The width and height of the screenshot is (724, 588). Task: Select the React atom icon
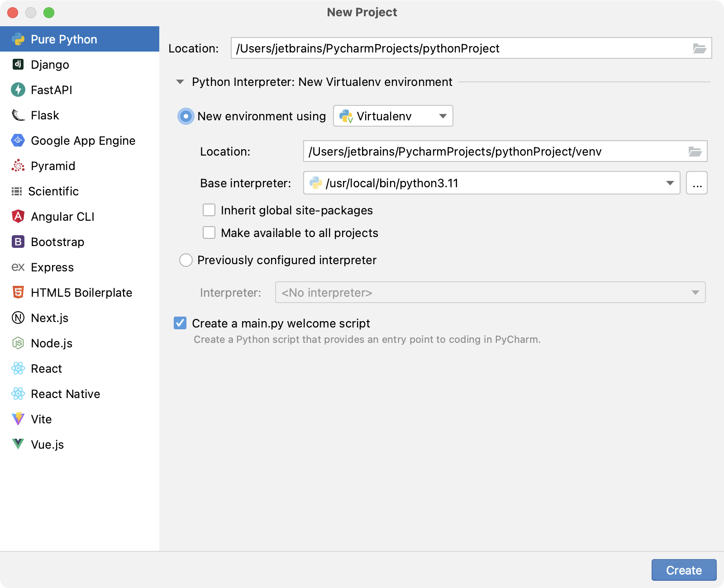tap(18, 368)
